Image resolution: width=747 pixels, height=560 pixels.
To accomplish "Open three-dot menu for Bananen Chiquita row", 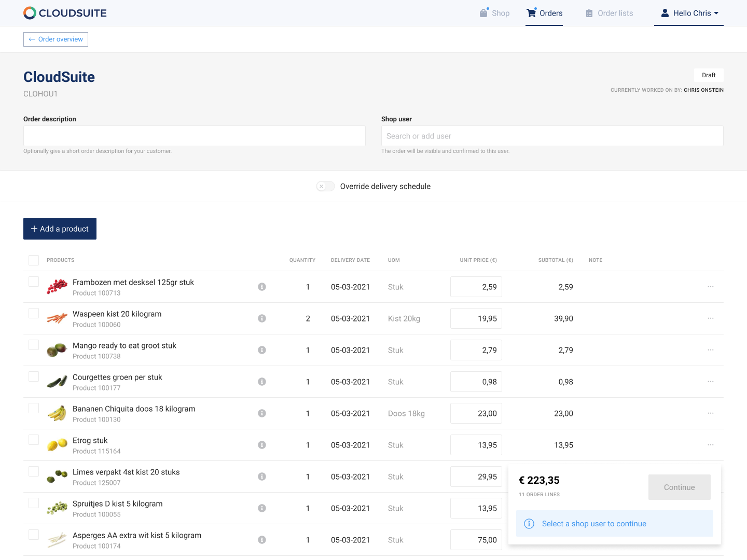I will [711, 413].
